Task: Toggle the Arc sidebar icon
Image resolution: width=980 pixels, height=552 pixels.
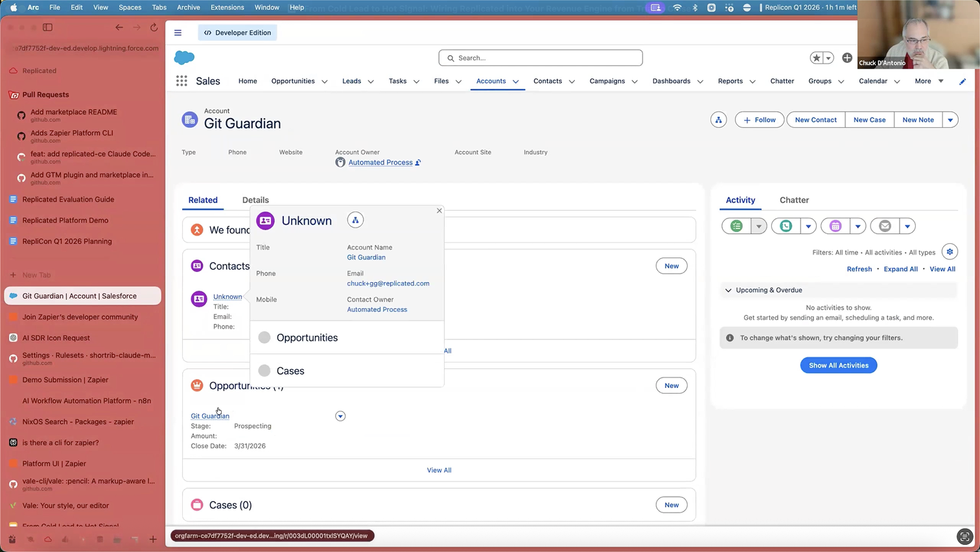Action: click(x=47, y=27)
